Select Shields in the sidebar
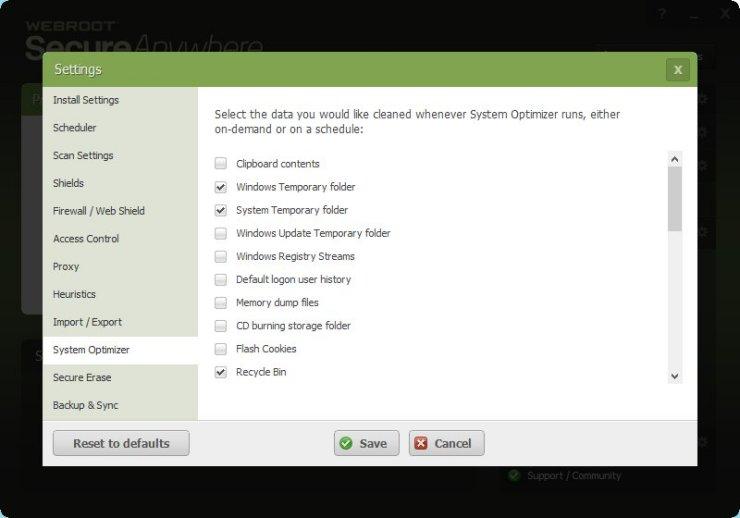The width and height of the screenshot is (740, 518). pyautogui.click(x=120, y=184)
